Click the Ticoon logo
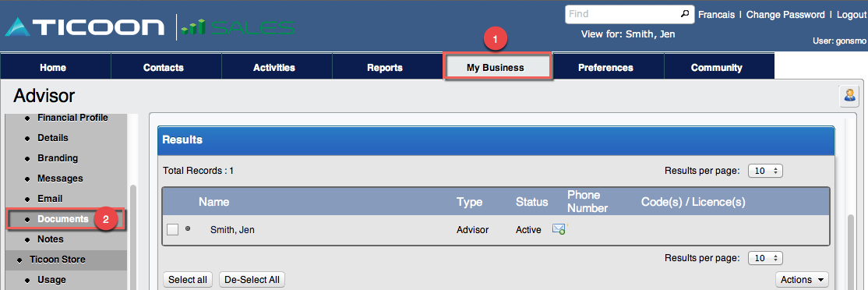The image size is (868, 290). pyautogui.click(x=85, y=27)
